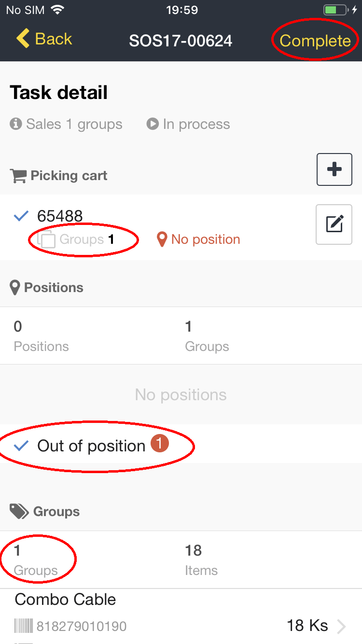362x644 pixels.
Task: Tap the info icon beside Sales 1 groups
Action: (16, 125)
